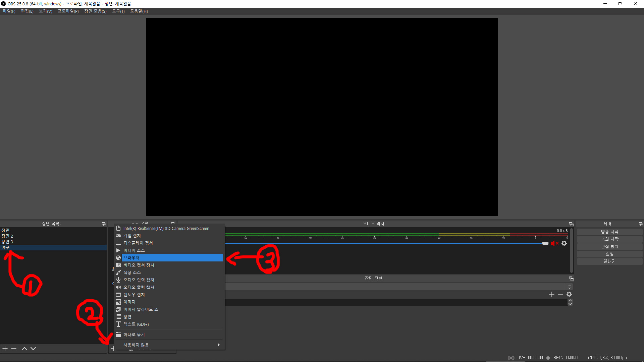Screen dimensions: 644x362
Task: Move scene down with arrow icon
Action: [x=33, y=349]
